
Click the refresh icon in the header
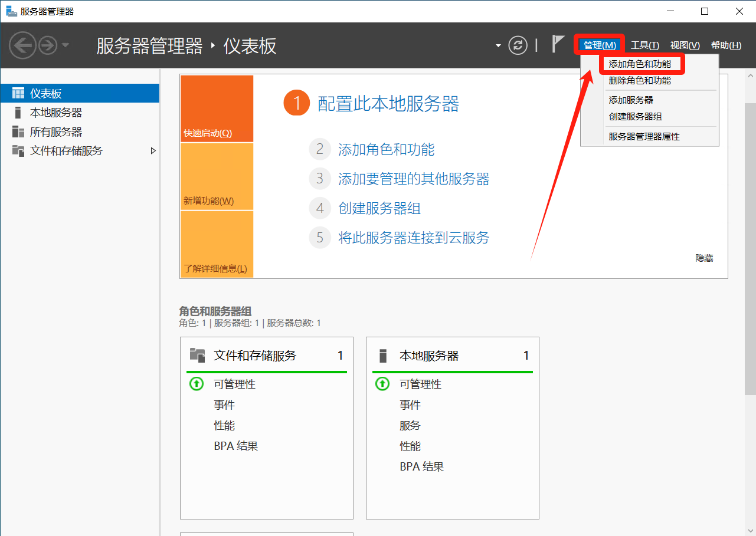[x=518, y=45]
